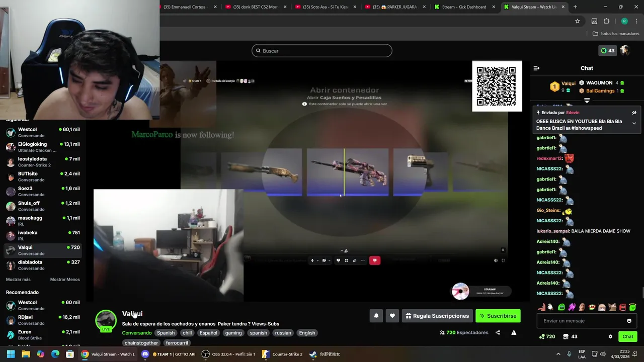Hide the pinned message from Edevin
The image size is (644, 362).
point(634,113)
